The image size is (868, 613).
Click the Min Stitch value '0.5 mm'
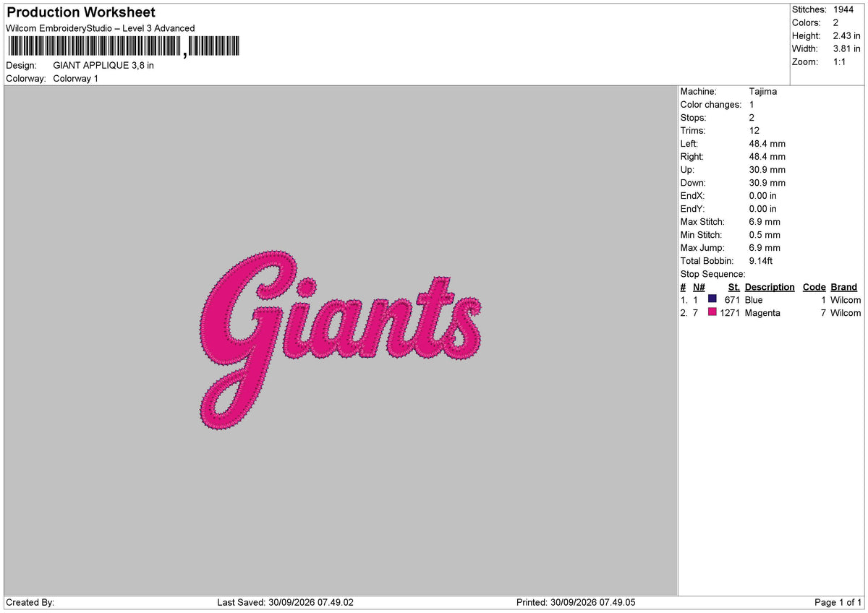[x=765, y=234]
